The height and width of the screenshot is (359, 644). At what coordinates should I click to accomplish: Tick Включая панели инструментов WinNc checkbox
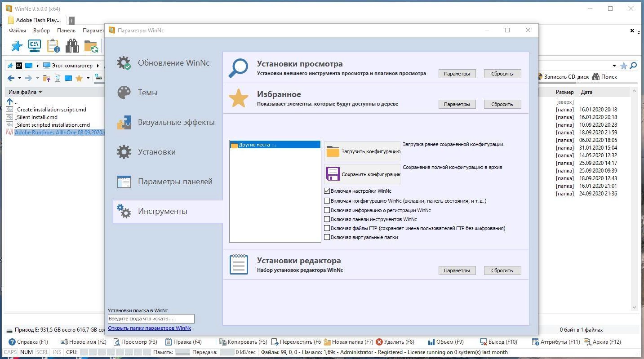click(327, 219)
